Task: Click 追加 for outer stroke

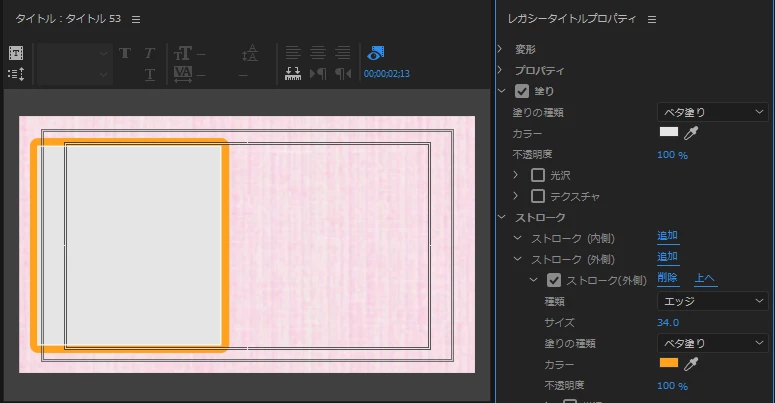Action: click(x=668, y=257)
